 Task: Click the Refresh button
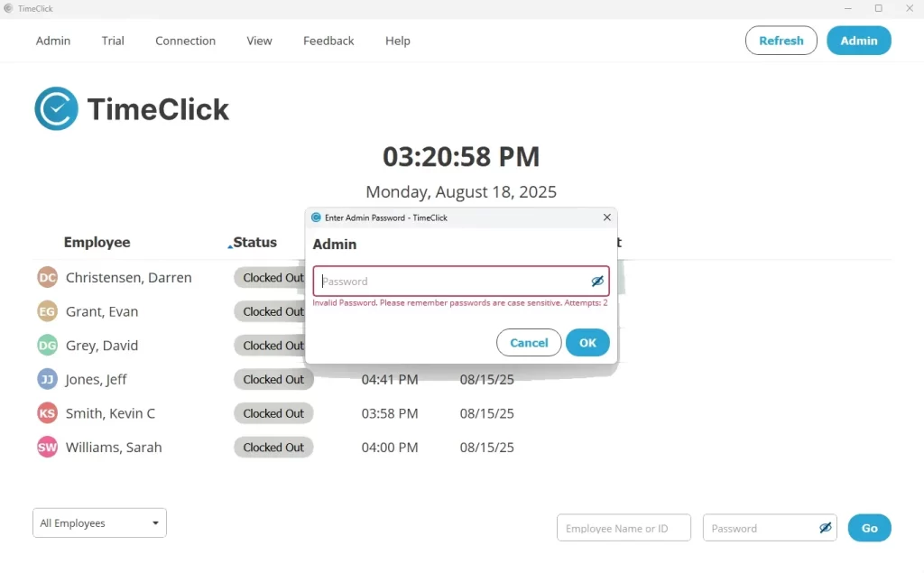pyautogui.click(x=781, y=41)
